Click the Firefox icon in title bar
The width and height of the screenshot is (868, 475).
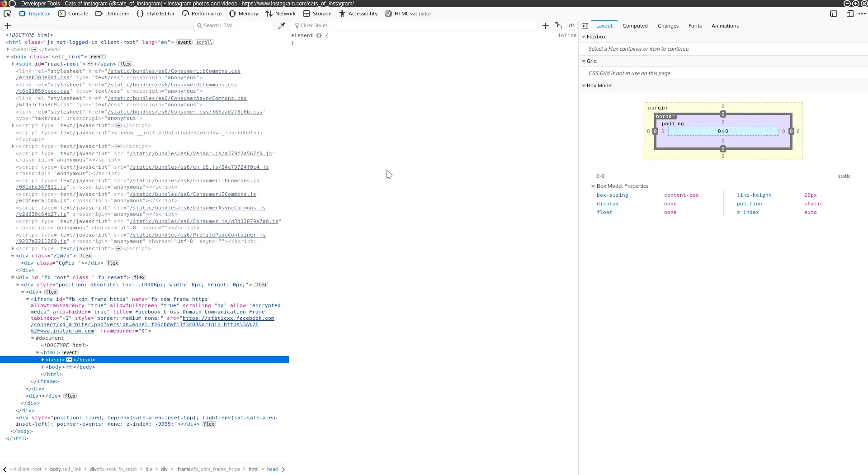pos(3,3)
